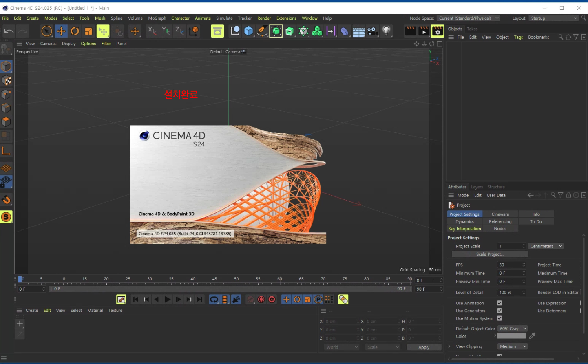The height and width of the screenshot is (364, 588).
Task: Open the Cineware settings tab
Action: coord(500,214)
